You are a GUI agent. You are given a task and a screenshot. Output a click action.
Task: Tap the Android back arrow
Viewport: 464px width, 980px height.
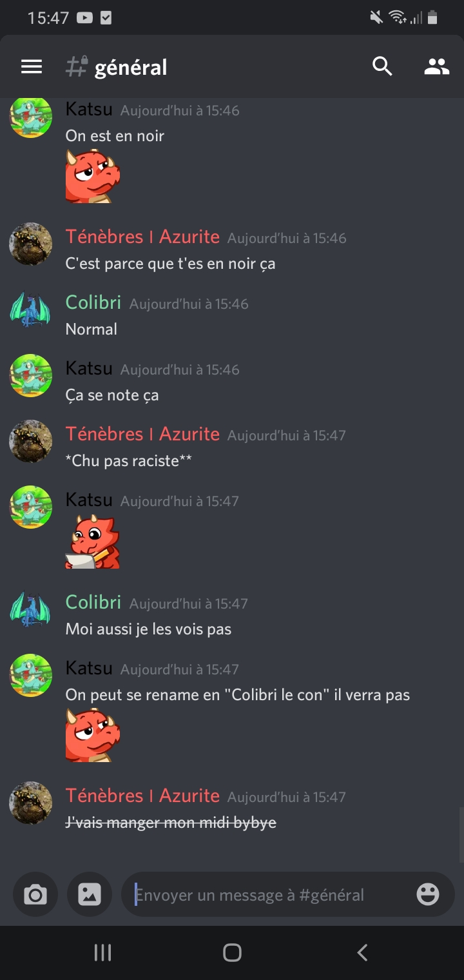tap(363, 952)
